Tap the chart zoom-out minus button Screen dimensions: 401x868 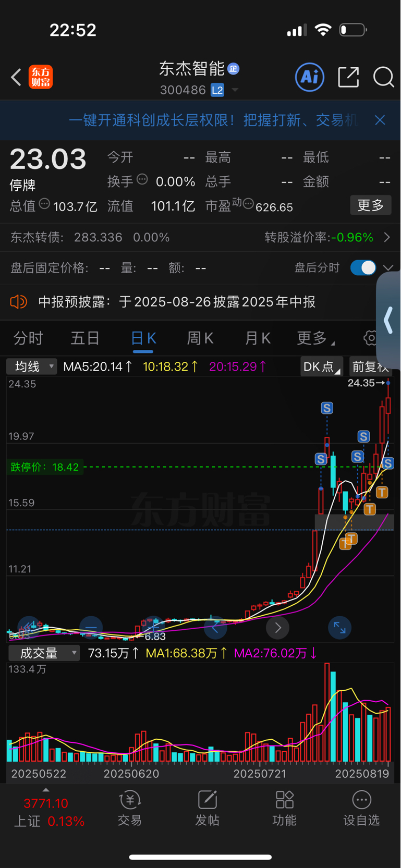pyautogui.click(x=91, y=628)
